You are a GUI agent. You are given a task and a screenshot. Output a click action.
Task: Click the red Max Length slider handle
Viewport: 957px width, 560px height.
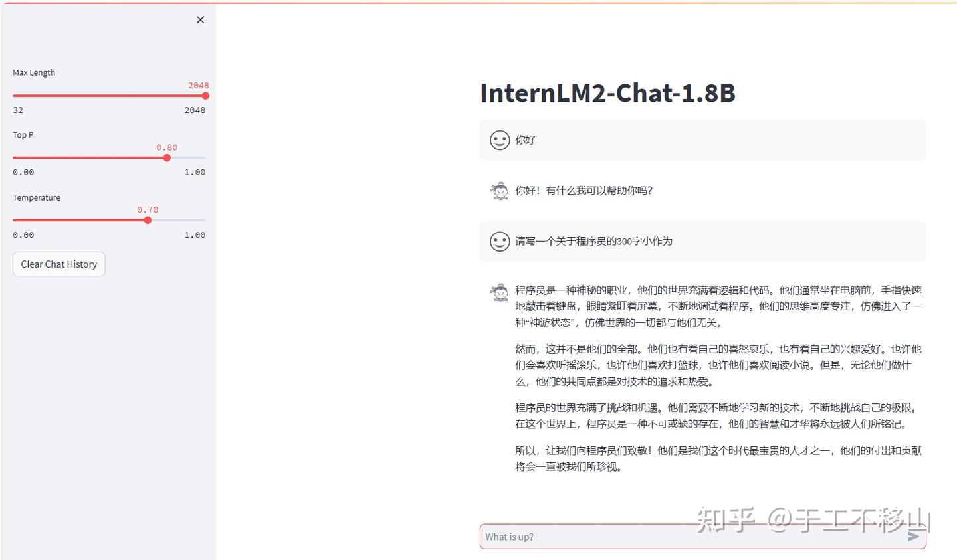(205, 95)
